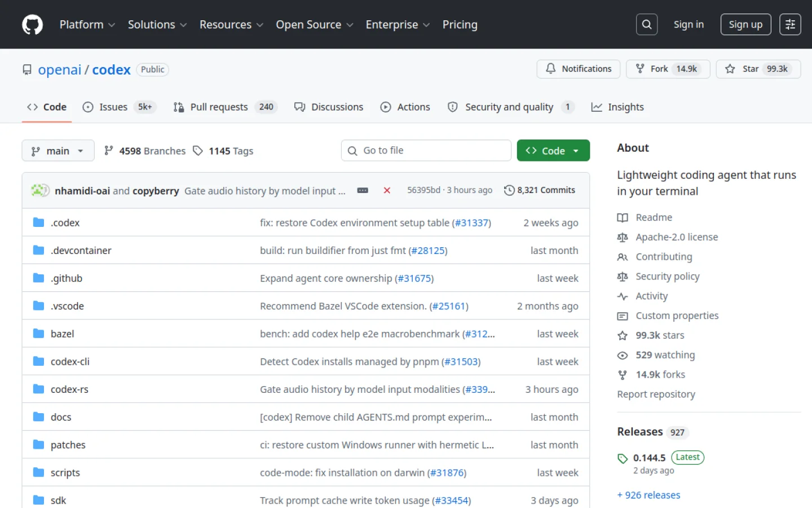Expand the Resources menu
The height and width of the screenshot is (508, 812).
[231, 25]
